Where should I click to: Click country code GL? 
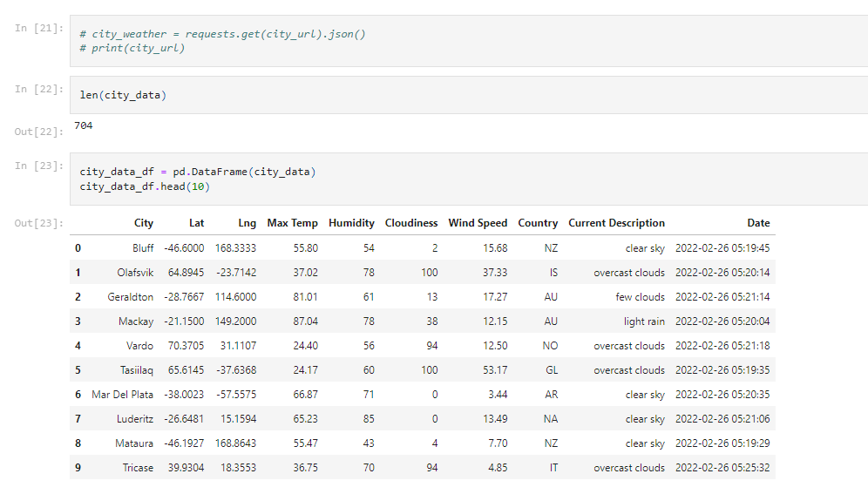[552, 370]
